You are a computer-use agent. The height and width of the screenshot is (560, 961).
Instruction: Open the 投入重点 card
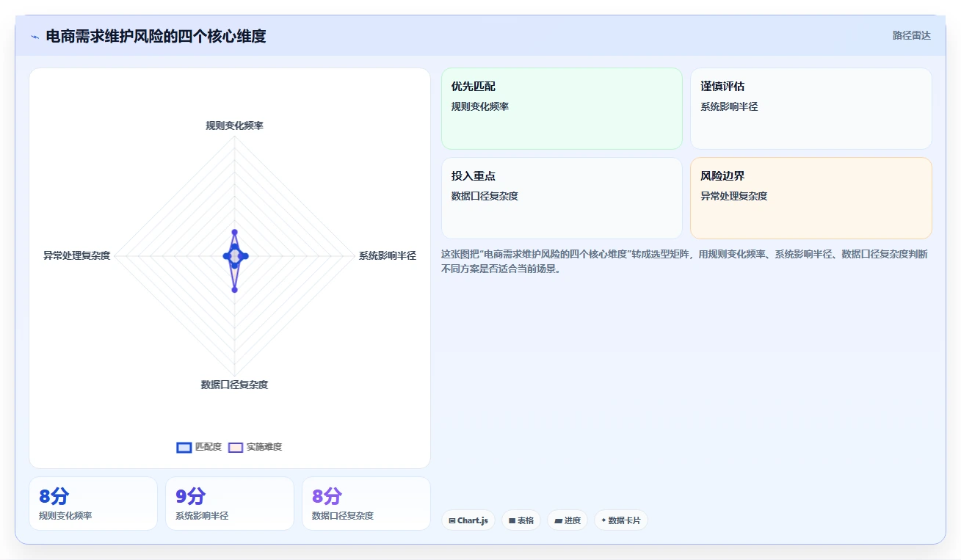562,198
